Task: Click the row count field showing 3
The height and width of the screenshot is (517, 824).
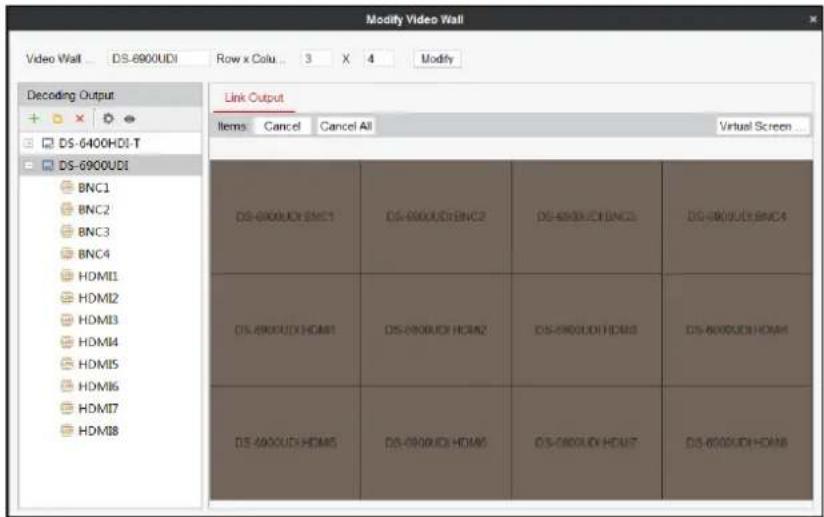Action: (316, 59)
